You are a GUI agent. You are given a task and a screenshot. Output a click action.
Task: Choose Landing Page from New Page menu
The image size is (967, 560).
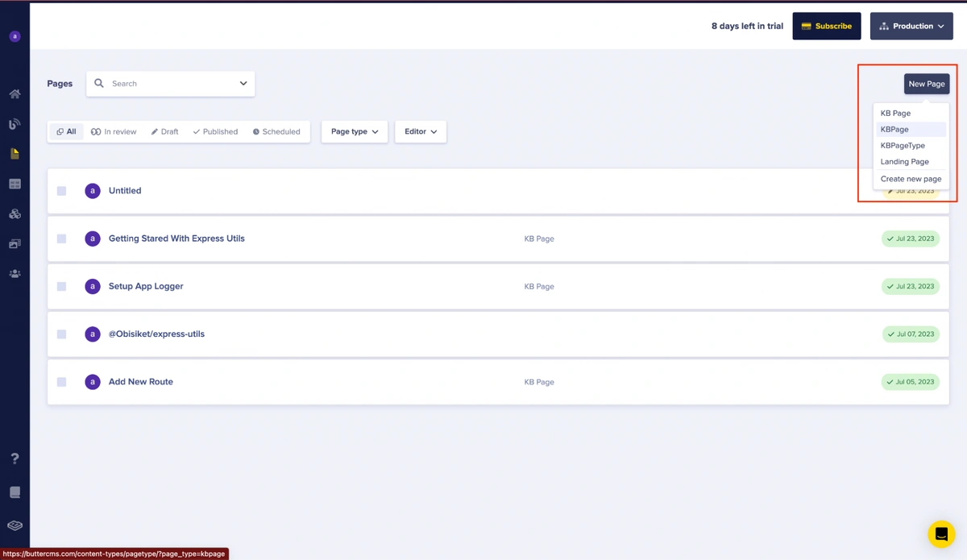(x=904, y=162)
